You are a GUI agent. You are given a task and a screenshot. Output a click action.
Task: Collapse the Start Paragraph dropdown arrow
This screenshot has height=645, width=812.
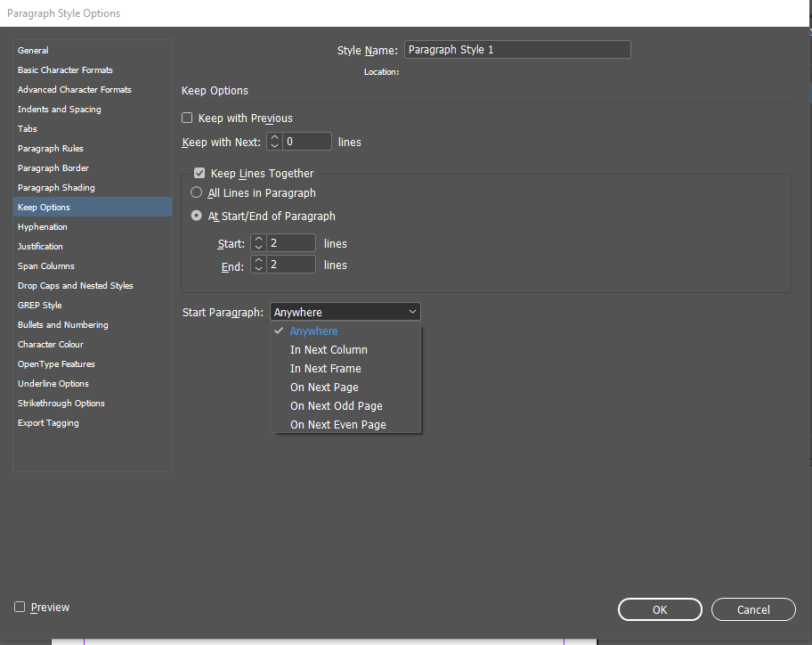pyautogui.click(x=412, y=312)
